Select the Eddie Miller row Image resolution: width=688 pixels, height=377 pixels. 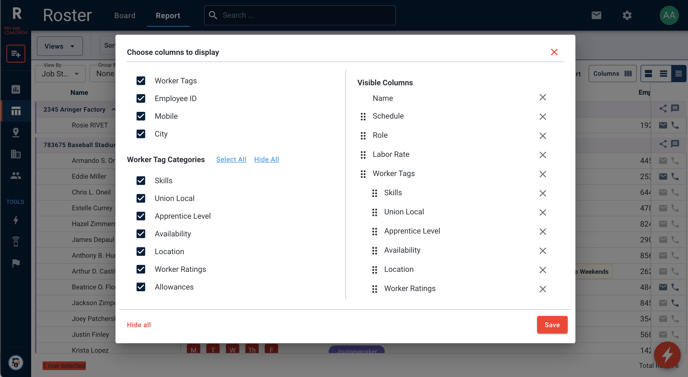[x=89, y=176]
